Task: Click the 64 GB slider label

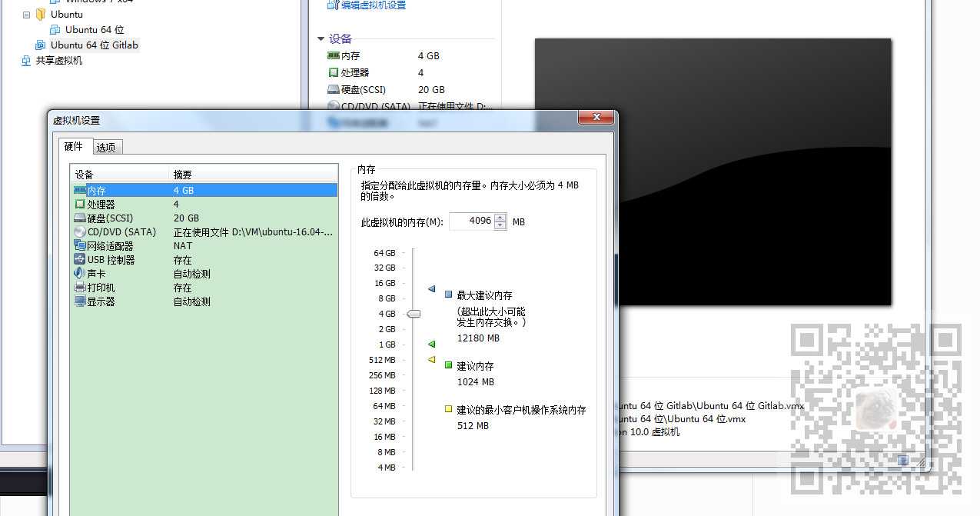Action: (x=384, y=253)
